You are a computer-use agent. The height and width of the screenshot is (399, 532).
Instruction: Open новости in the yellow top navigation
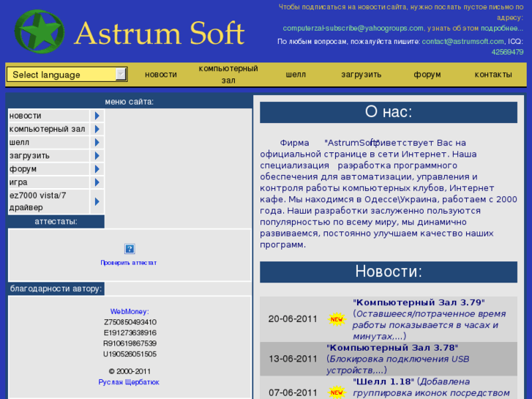click(x=161, y=75)
